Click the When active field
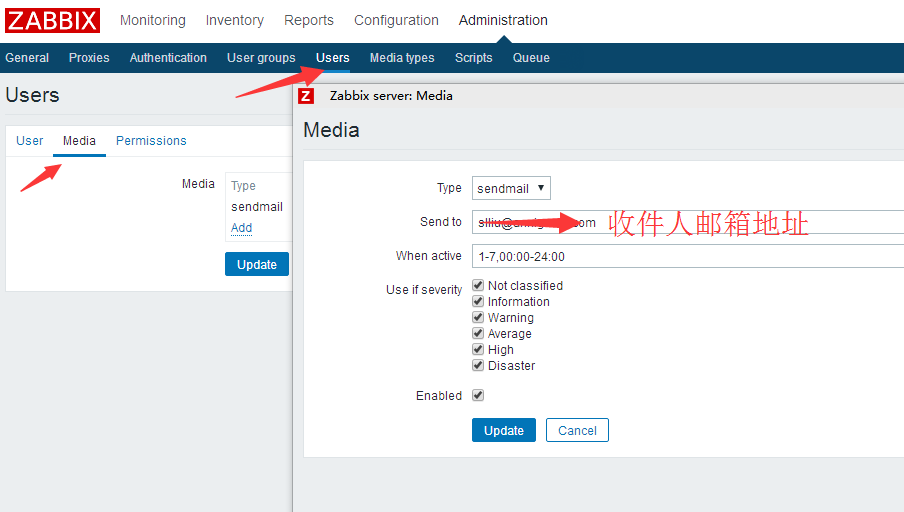 pos(687,256)
